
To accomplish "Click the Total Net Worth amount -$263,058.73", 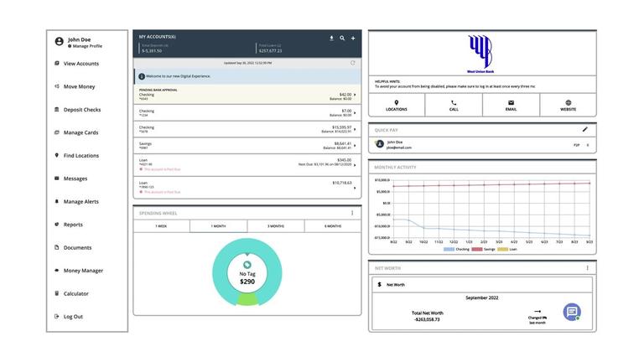I will click(427, 319).
